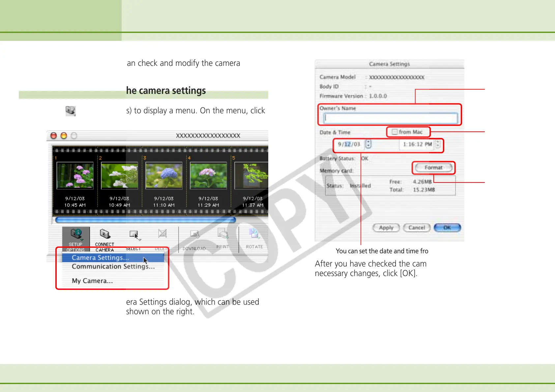Enable the 'from Mac' checkbox
Screen dimensions: 555x392
coord(394,132)
